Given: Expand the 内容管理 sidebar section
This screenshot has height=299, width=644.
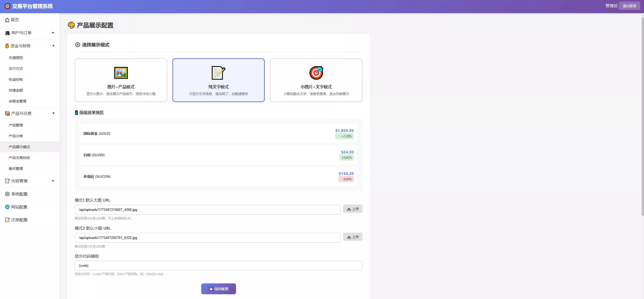Looking at the screenshot, I should 30,181.
